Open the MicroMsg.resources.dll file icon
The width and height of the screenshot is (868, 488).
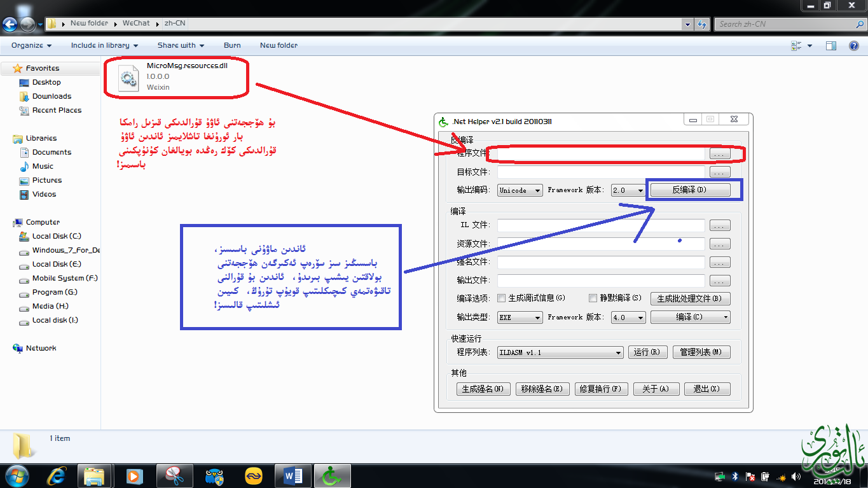click(x=128, y=78)
